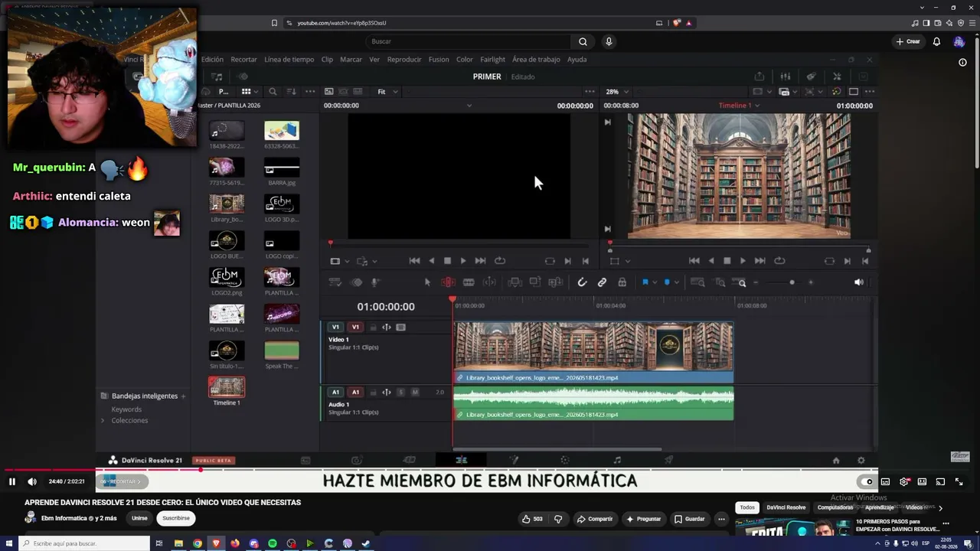980x551 pixels.
Task: Open the Marker color dropdown arrow
Action: click(x=675, y=283)
